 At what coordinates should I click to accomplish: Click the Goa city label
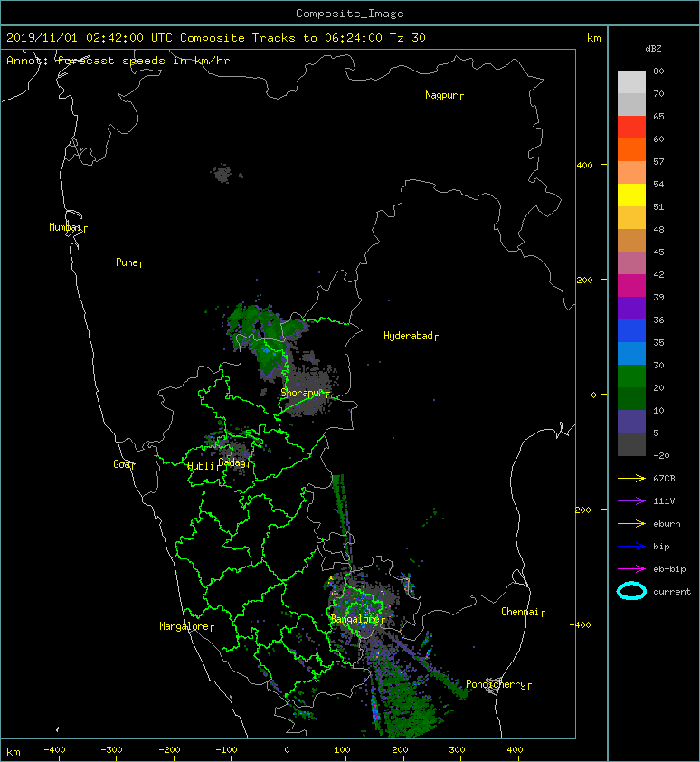121,464
